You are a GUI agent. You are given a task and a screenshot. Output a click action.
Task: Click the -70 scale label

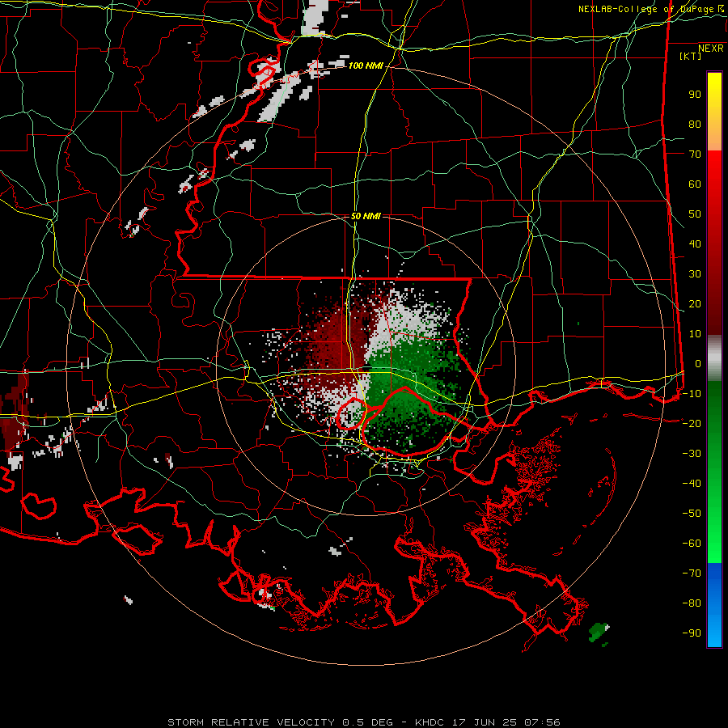tap(692, 573)
